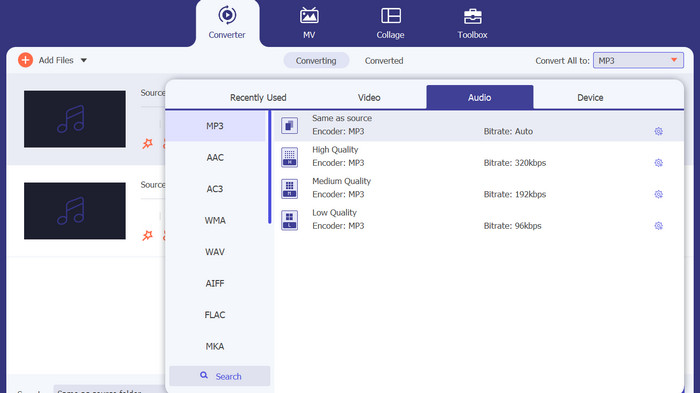Click the Add Files label
Screen dimensions: 700x393
56,60
